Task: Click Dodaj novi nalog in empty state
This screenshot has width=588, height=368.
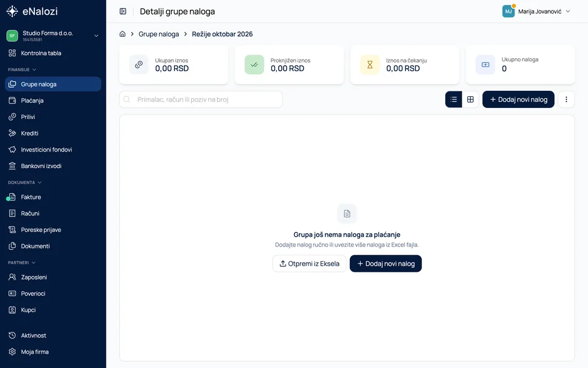Action: point(385,264)
